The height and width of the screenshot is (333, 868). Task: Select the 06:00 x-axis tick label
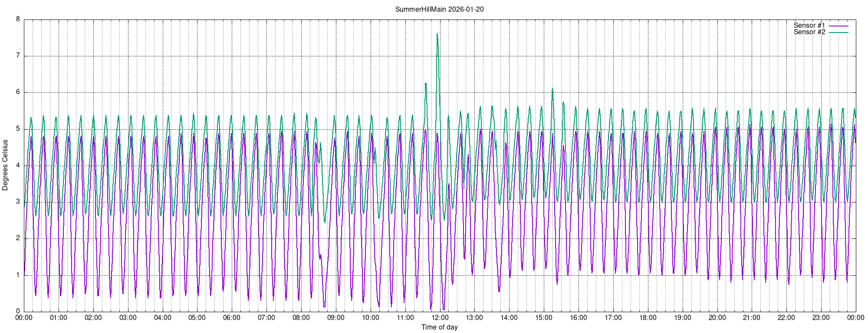click(x=232, y=318)
